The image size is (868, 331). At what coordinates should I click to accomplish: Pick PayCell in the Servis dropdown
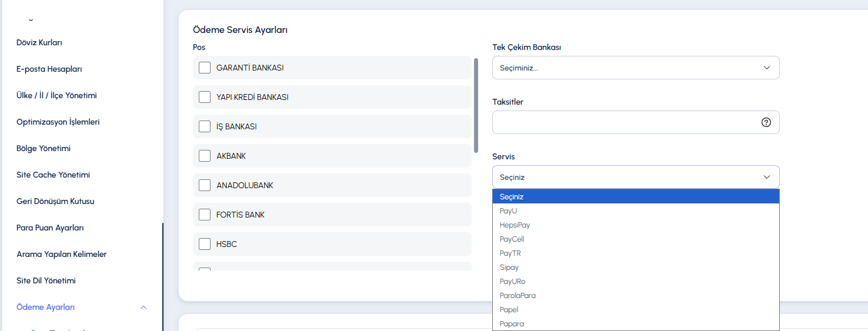[636, 239]
